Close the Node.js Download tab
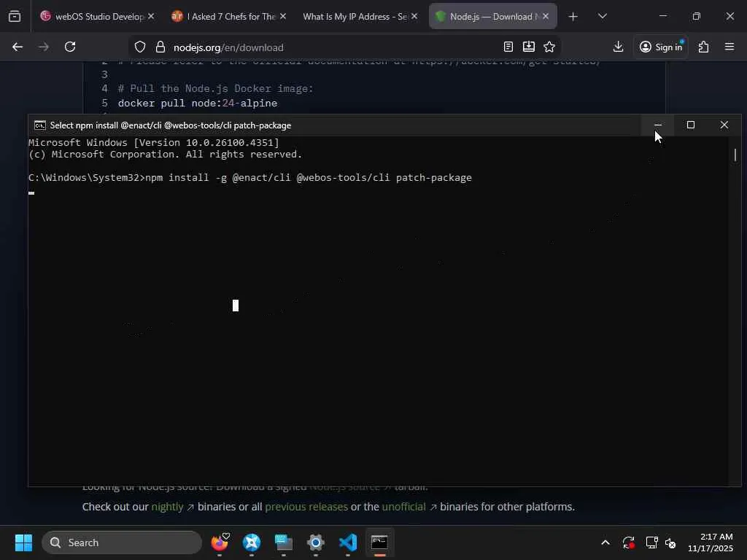 tap(546, 17)
